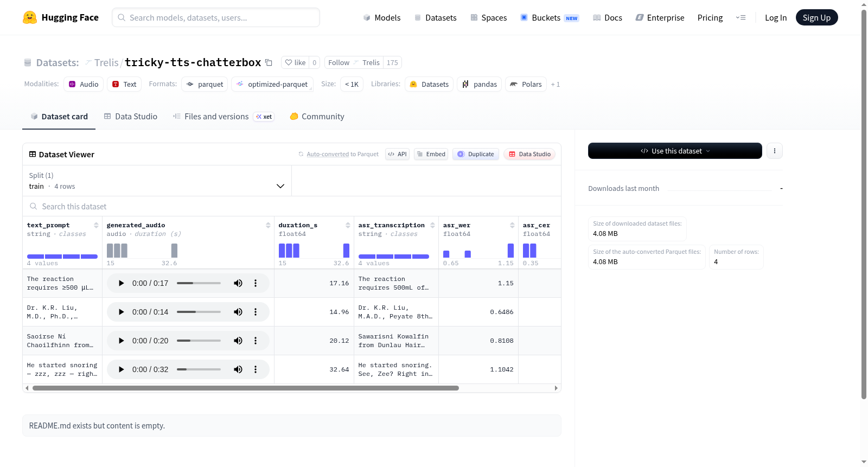
Task: Sort by the asr_transcription column
Action: 432,225
